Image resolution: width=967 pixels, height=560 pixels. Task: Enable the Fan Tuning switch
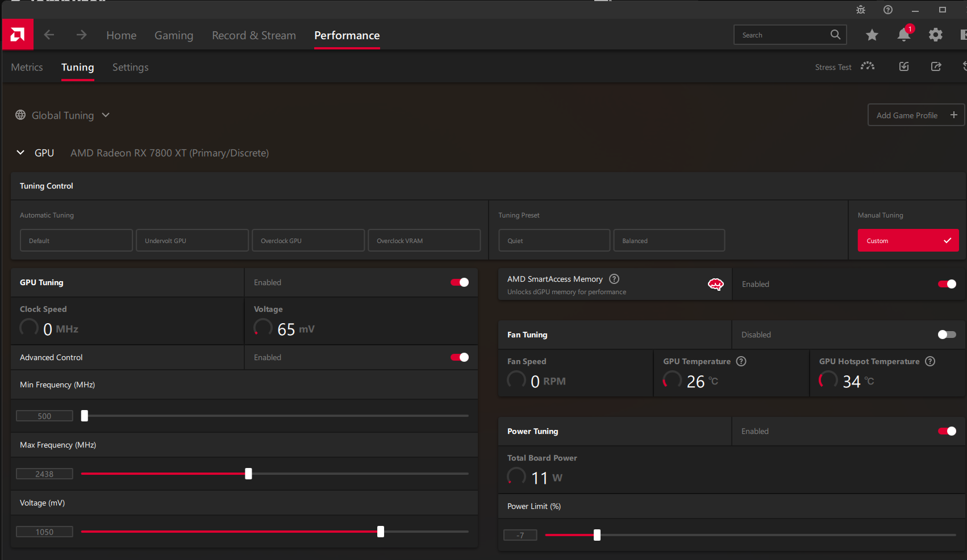click(947, 335)
